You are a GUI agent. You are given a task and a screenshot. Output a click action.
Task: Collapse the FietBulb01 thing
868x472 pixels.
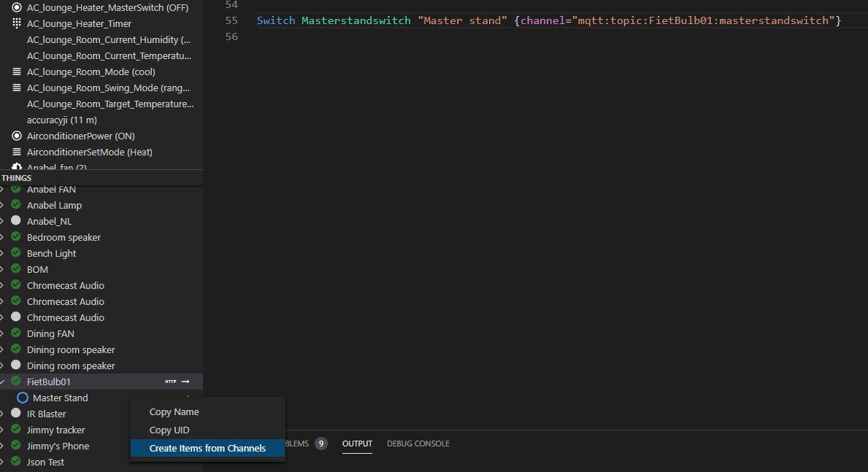click(3, 382)
